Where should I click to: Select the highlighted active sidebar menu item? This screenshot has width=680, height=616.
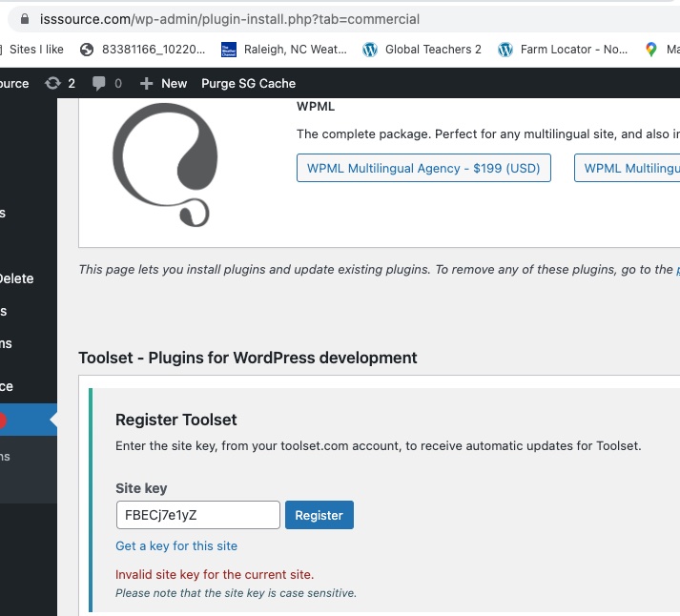29,420
